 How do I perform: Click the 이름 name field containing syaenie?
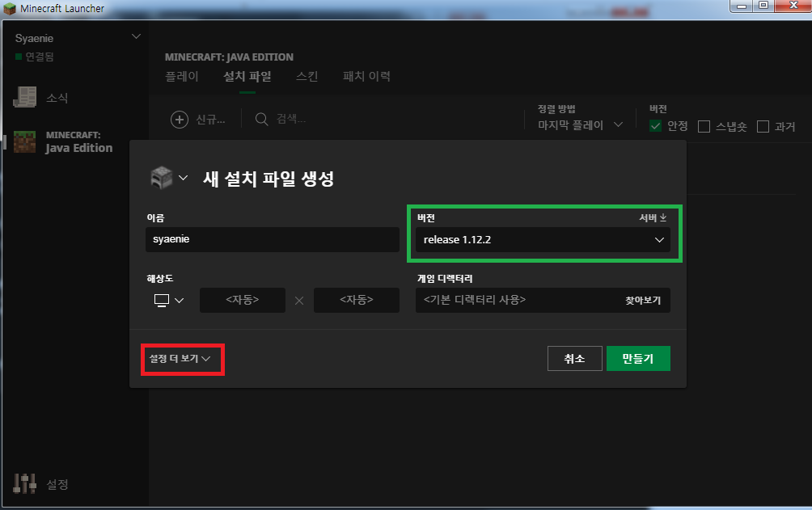tap(273, 239)
